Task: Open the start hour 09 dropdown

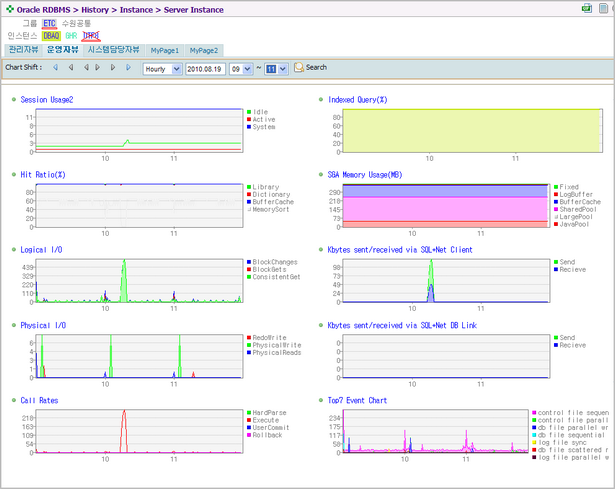Action: click(x=241, y=69)
